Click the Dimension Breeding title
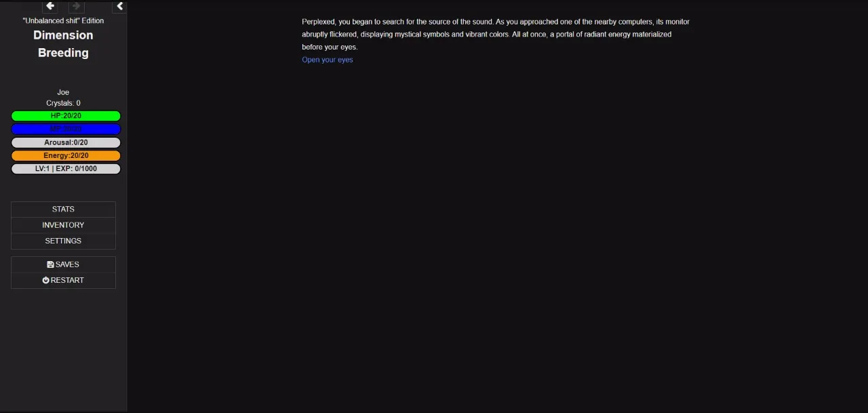 click(63, 44)
